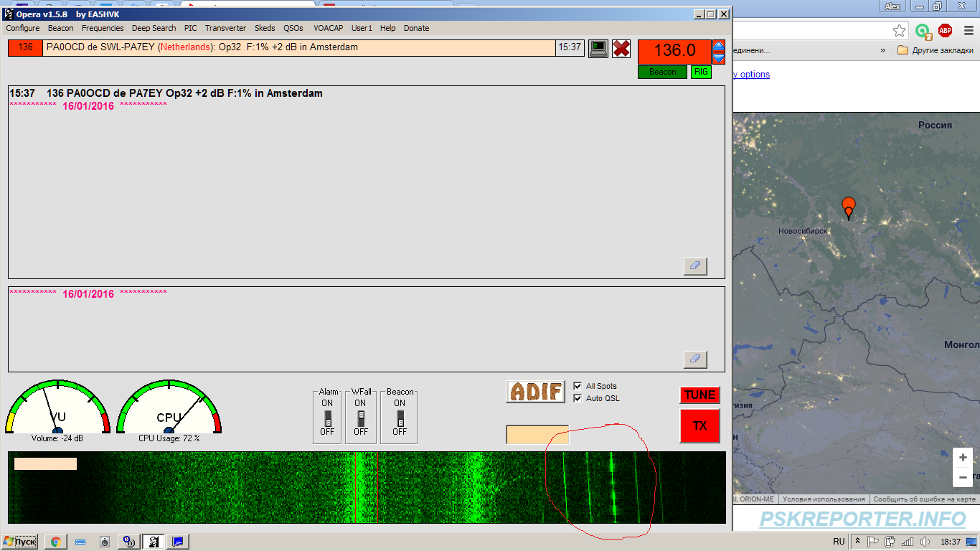Viewport: 980px width, 551px height.
Task: Open Chrome from the taskbar
Action: pos(55,542)
